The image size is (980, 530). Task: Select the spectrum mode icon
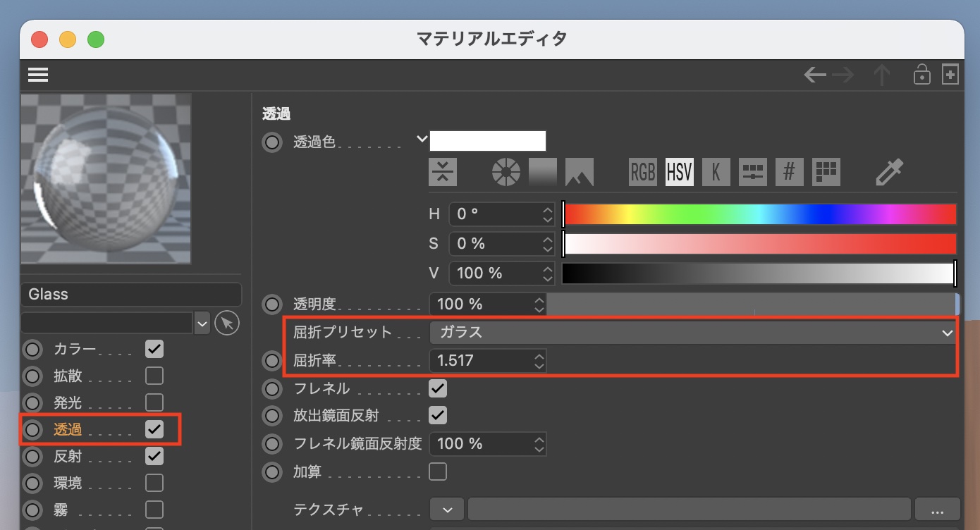click(542, 172)
